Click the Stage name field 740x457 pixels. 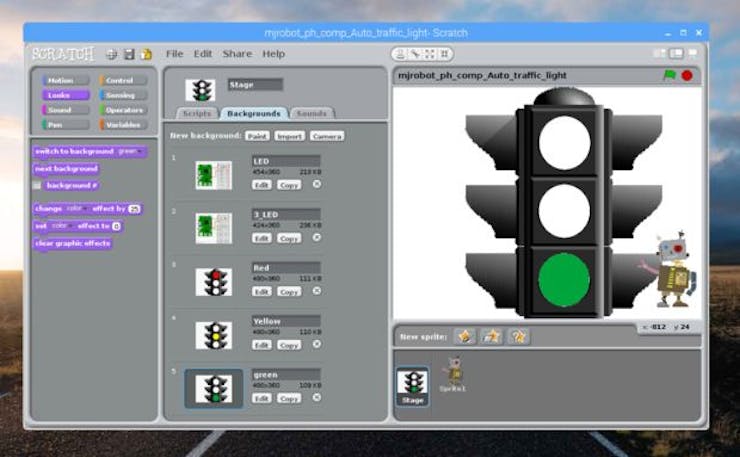(x=255, y=85)
